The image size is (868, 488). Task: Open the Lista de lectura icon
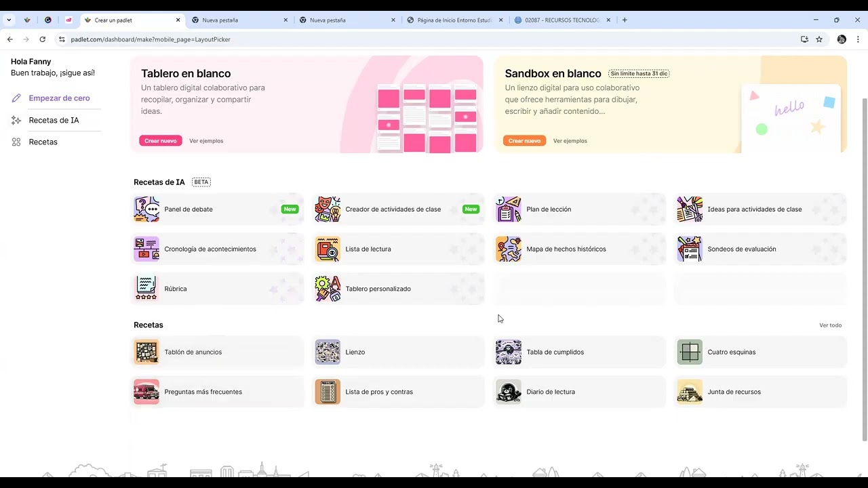(328, 249)
